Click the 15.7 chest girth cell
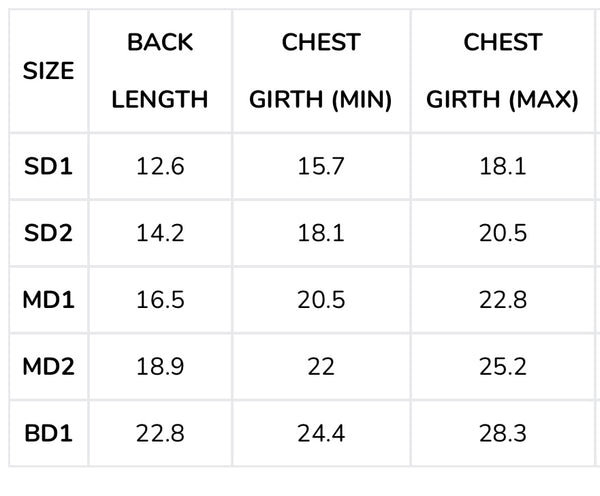 pos(321,166)
